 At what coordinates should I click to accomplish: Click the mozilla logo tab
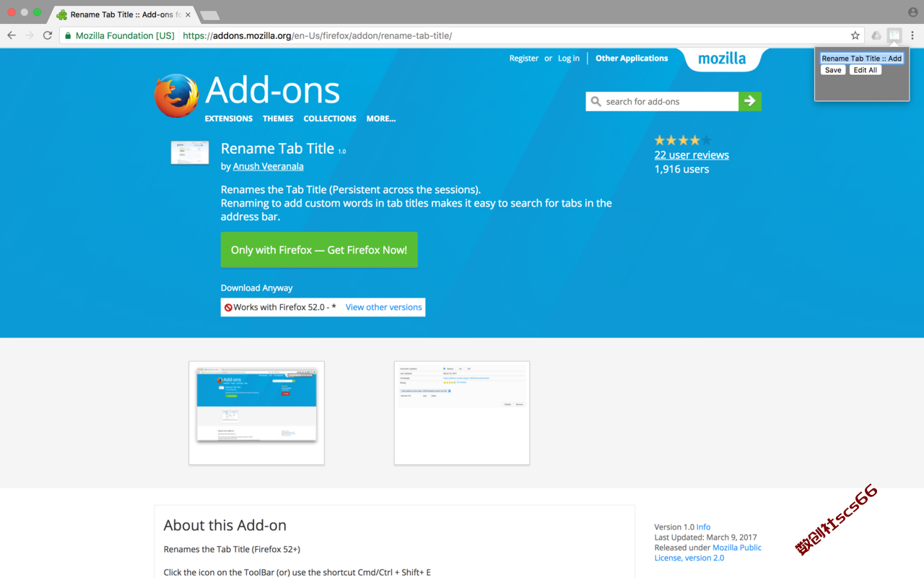click(722, 59)
